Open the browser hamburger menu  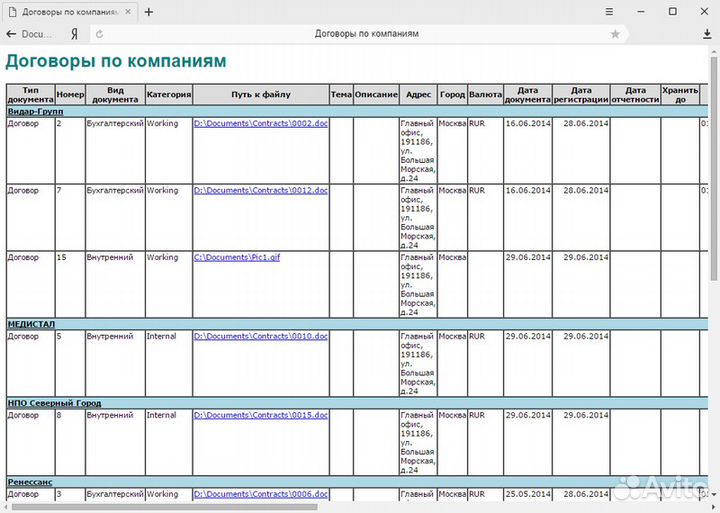coord(609,12)
